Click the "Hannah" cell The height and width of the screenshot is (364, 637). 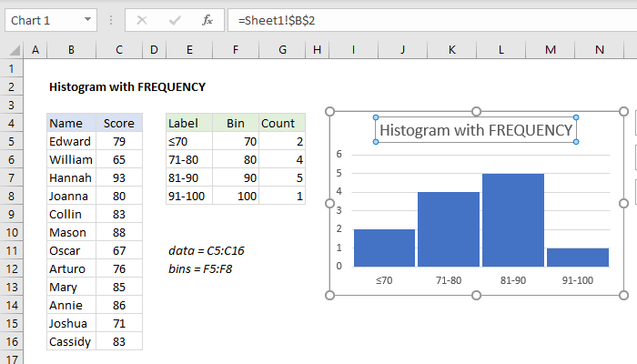coord(72,178)
